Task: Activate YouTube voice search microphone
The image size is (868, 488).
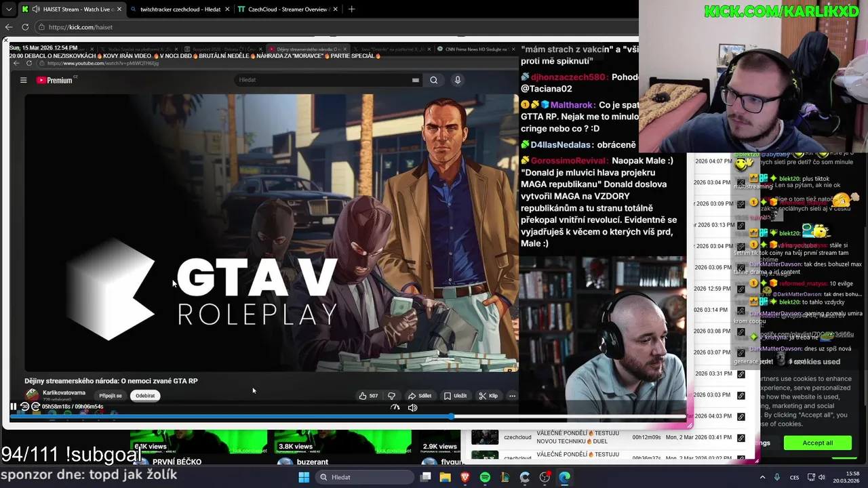Action: coord(458,80)
